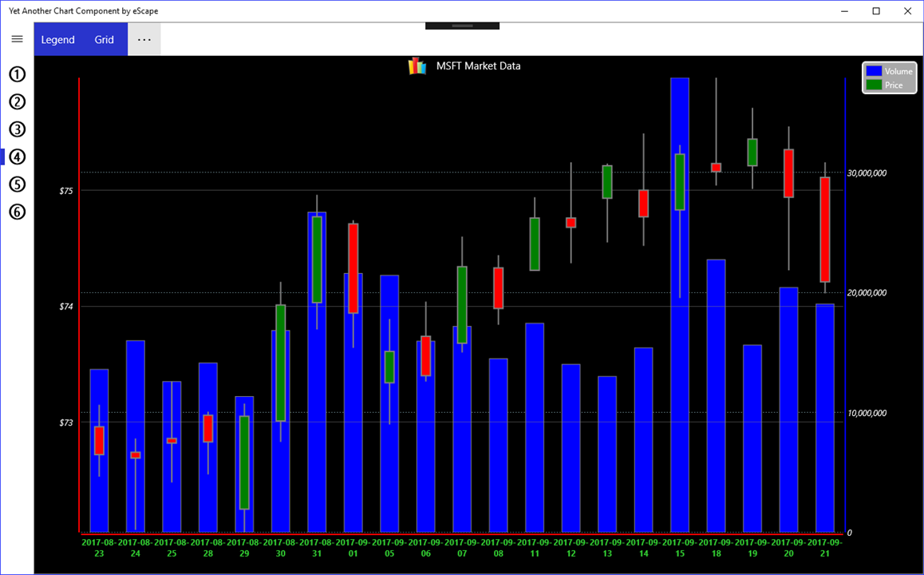Viewport: 924px width, 575px height.
Task: Click the blue Volume legend swatch
Action: click(x=874, y=71)
